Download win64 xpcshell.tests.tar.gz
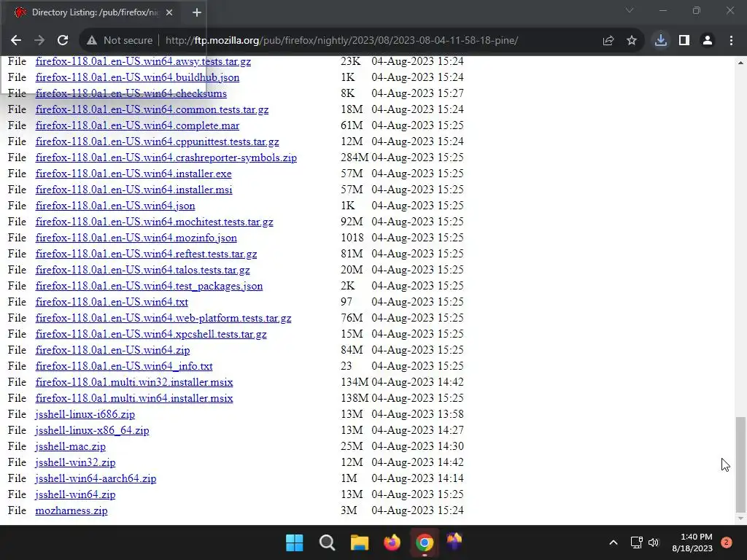Image resolution: width=747 pixels, height=560 pixels. pos(151,334)
